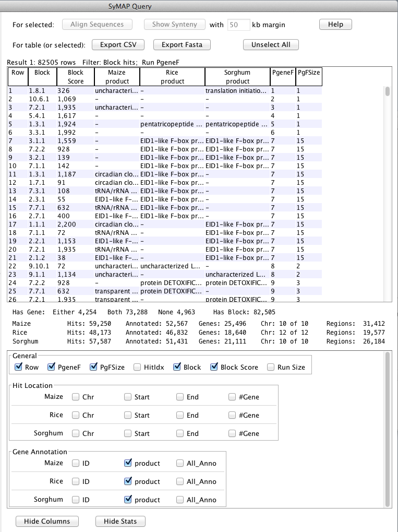The image size is (398, 532).
Task: Select block score 108 in row 13
Action: (x=75, y=191)
